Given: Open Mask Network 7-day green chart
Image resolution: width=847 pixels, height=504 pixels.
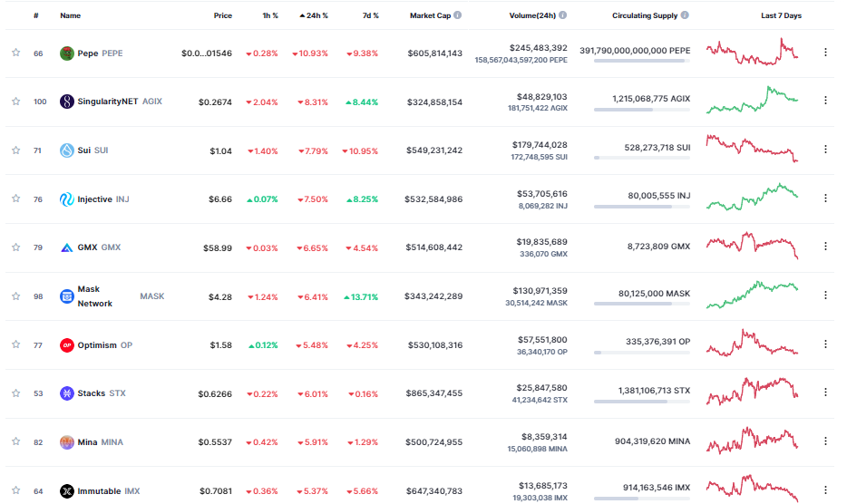Looking at the screenshot, I should pos(752,295).
